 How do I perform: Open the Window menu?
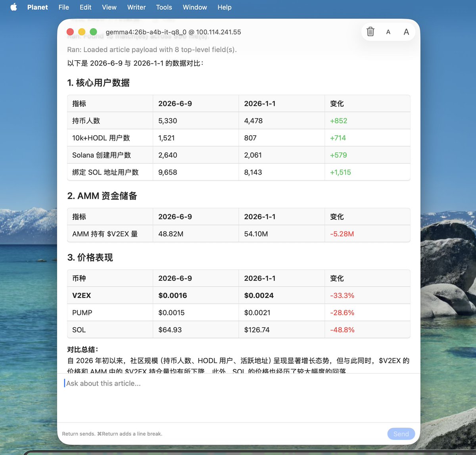(x=195, y=7)
